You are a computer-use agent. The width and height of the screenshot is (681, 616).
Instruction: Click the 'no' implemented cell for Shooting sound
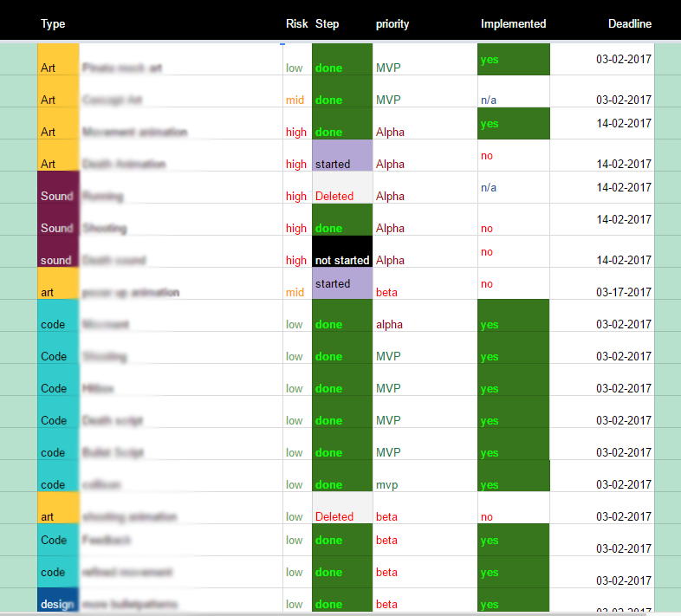pyautogui.click(x=487, y=229)
